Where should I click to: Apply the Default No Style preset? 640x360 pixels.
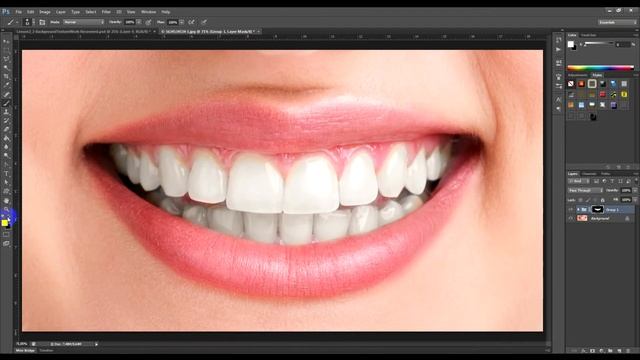coord(571,84)
